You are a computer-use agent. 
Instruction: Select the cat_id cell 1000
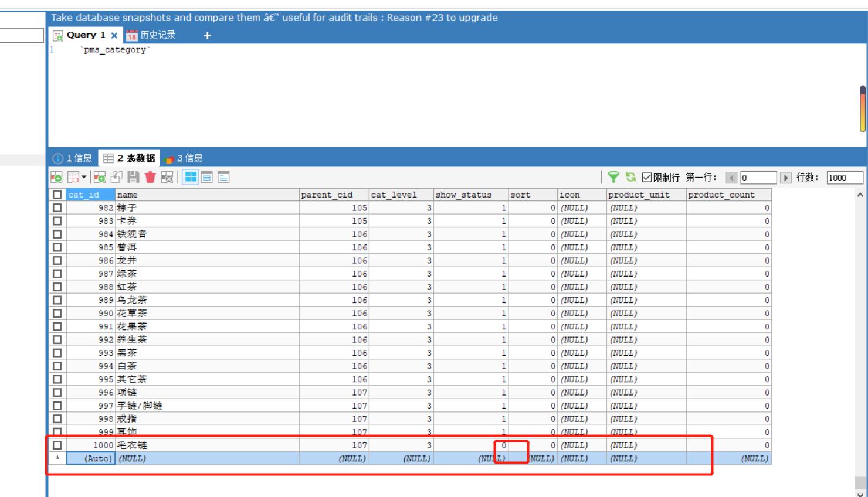click(90, 445)
